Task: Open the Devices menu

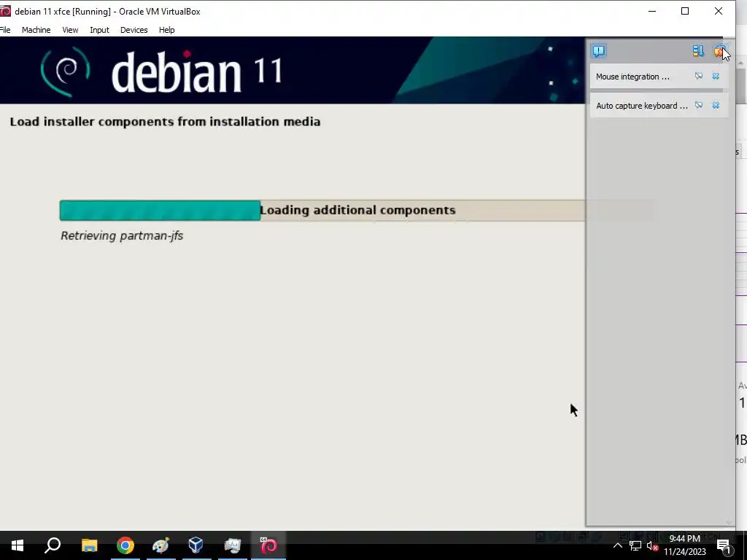Action: point(134,29)
